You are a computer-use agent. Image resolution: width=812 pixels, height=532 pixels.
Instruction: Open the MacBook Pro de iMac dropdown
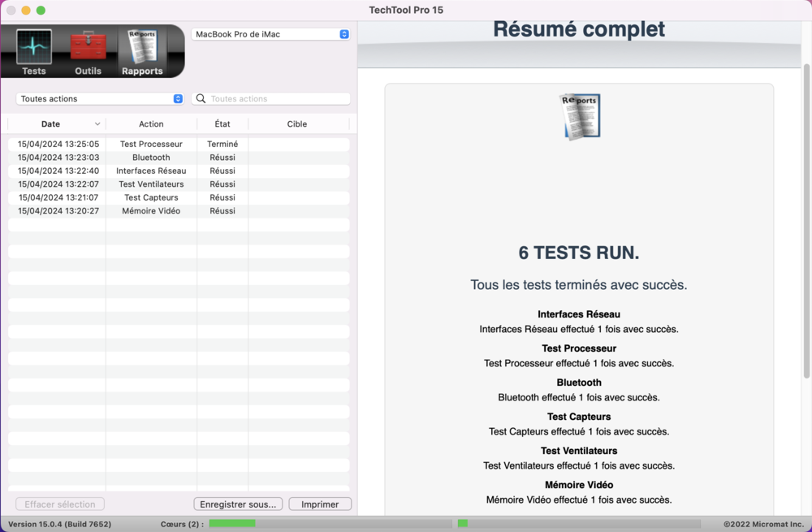point(271,34)
